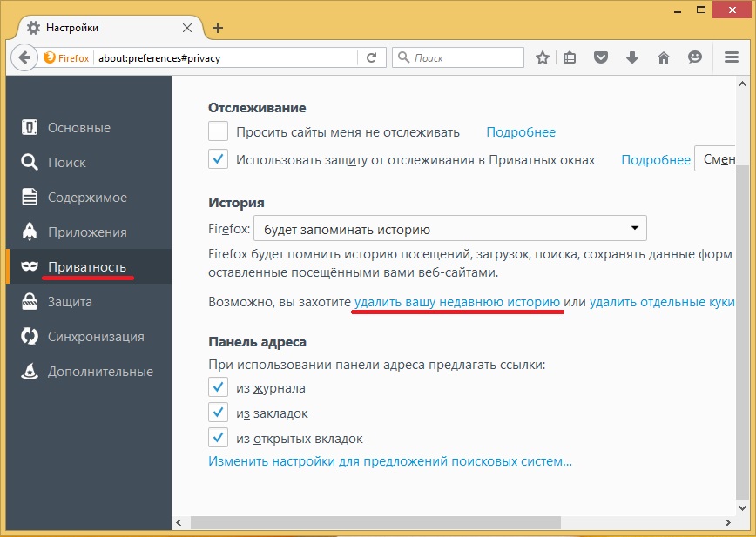This screenshot has height=537, width=756.
Task: Show bookmarks list icon
Action: (570, 57)
